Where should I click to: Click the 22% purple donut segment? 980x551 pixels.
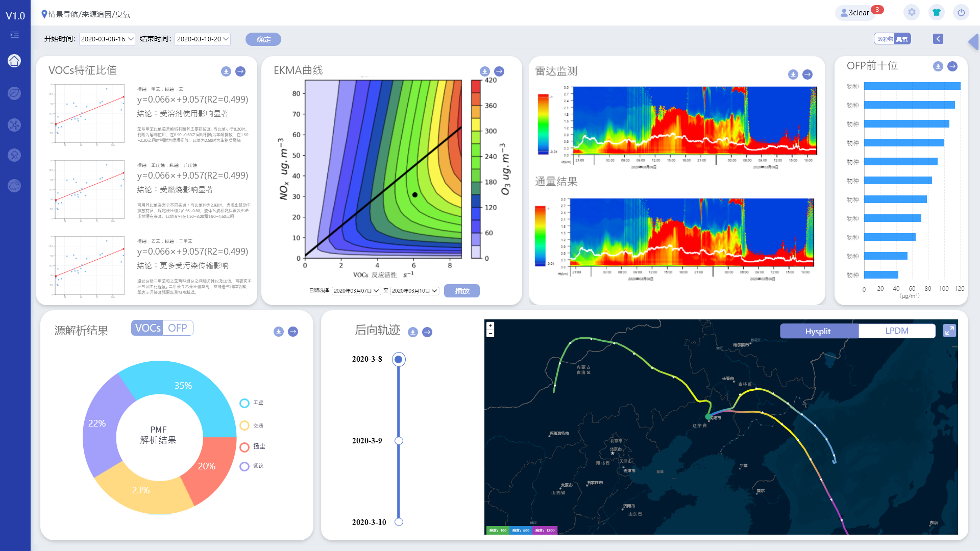[x=97, y=423]
